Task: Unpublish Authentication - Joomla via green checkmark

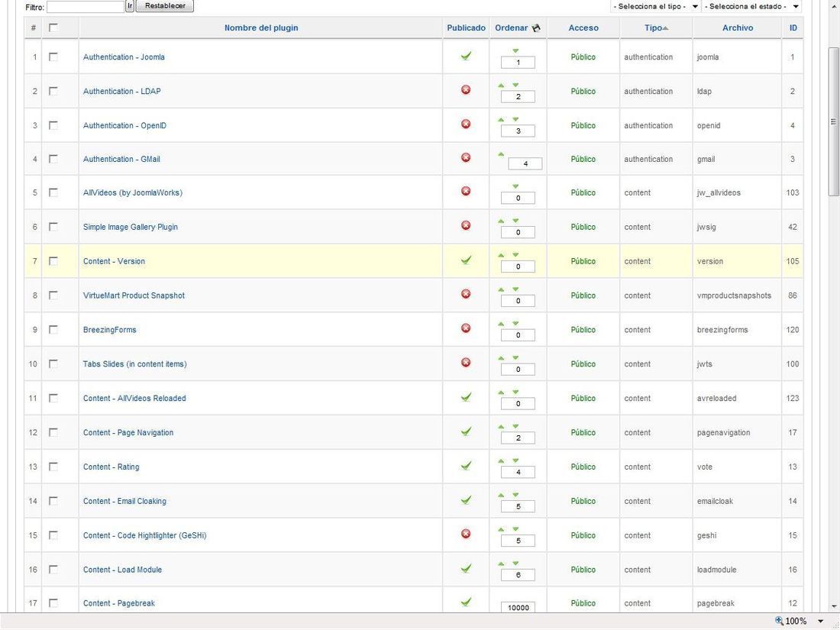Action: tap(466, 56)
